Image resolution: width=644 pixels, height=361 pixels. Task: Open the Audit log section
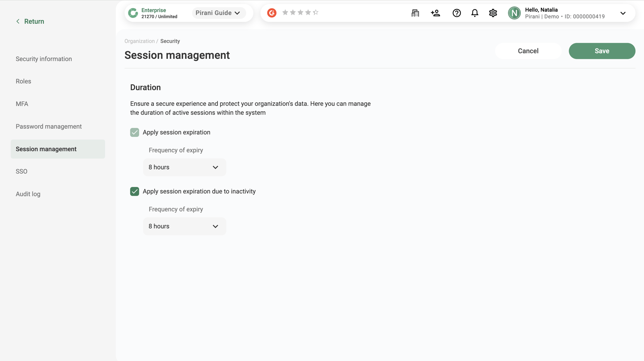click(x=28, y=194)
